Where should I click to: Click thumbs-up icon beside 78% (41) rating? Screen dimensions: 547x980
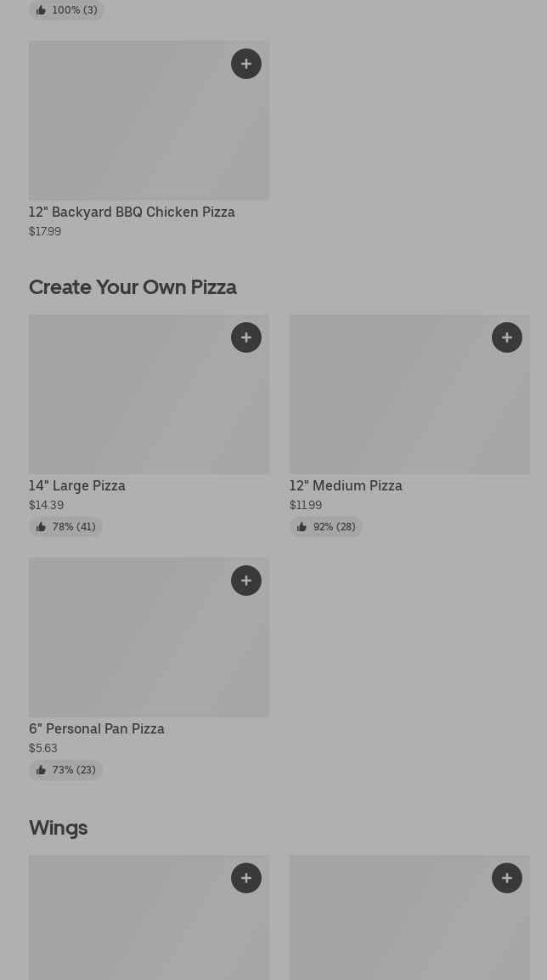(x=41, y=527)
